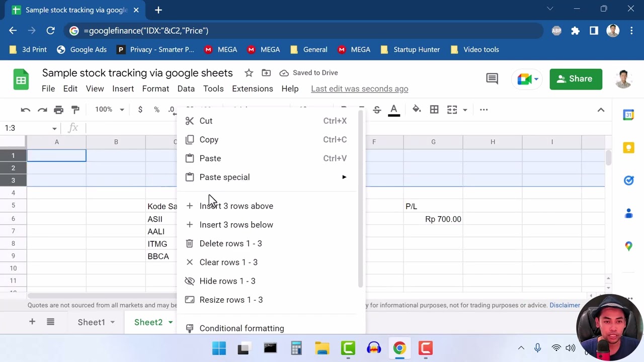Star this spreadsheet
The width and height of the screenshot is (644, 362).
(249, 73)
